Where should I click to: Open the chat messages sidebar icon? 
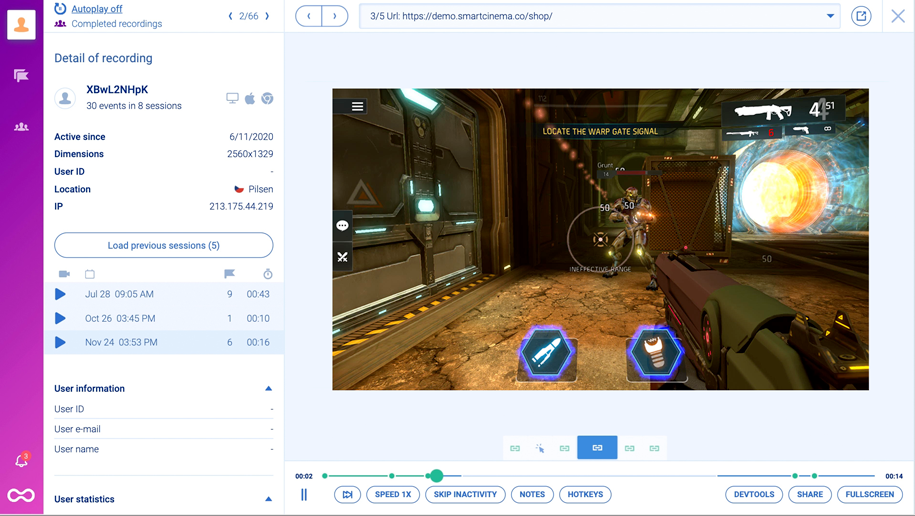[x=21, y=75]
